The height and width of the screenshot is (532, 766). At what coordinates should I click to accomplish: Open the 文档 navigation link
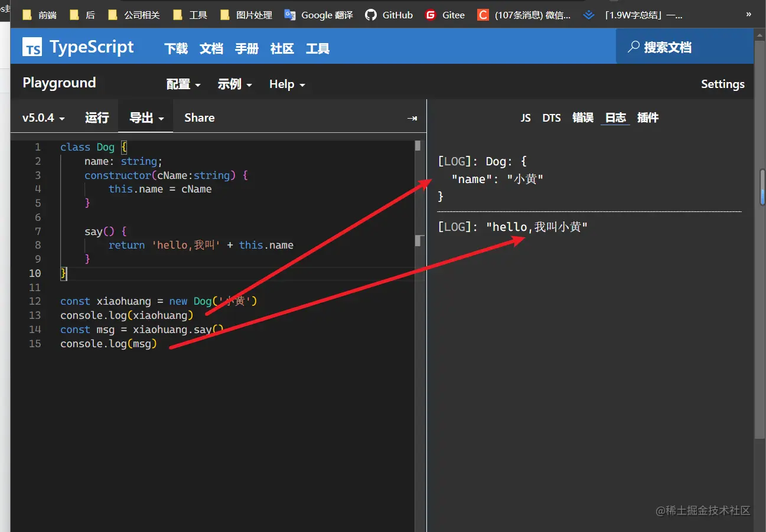click(211, 48)
